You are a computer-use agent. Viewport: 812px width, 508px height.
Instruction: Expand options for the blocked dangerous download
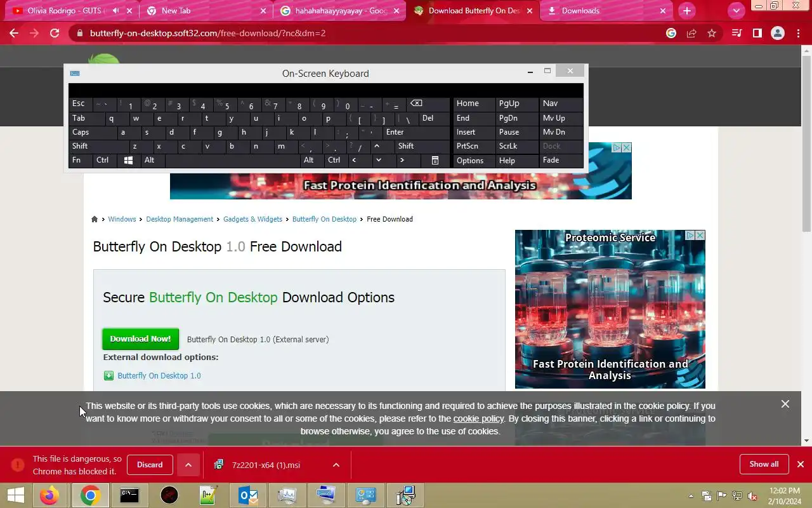coord(188,465)
